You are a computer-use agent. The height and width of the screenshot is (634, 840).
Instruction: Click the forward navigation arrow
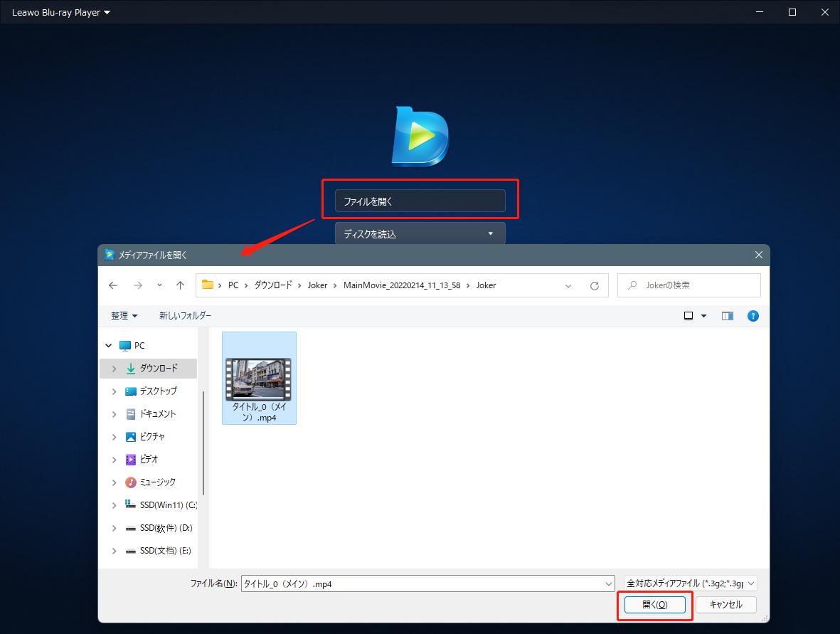[138, 285]
